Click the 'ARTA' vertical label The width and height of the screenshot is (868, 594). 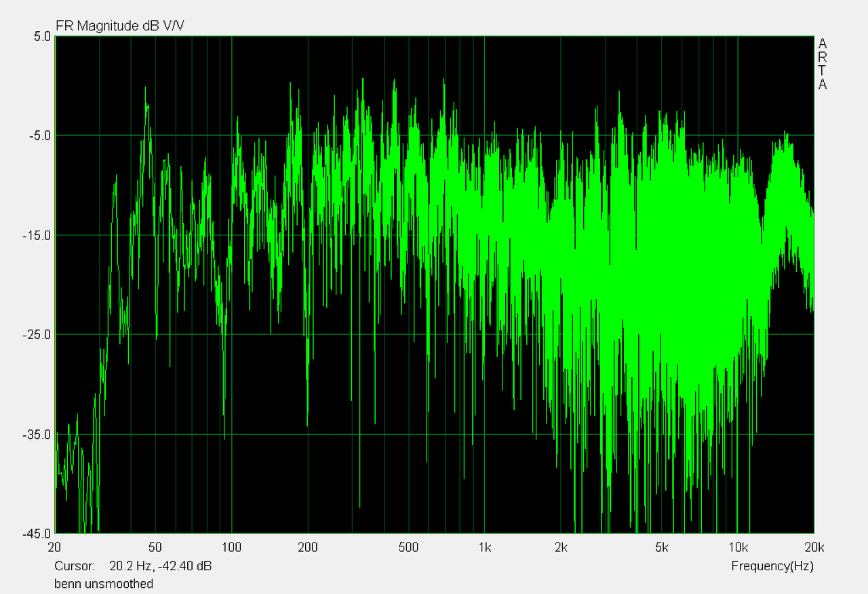(x=823, y=64)
